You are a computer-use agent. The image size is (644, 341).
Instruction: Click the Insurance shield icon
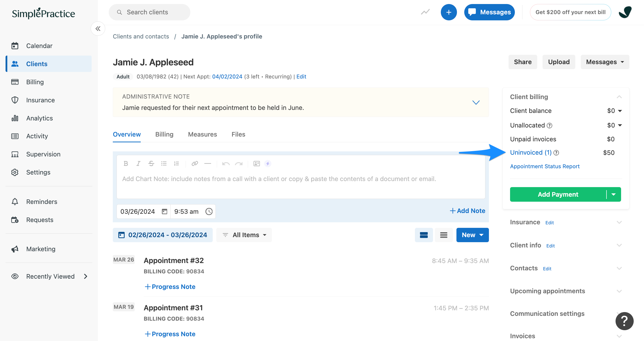[15, 100]
